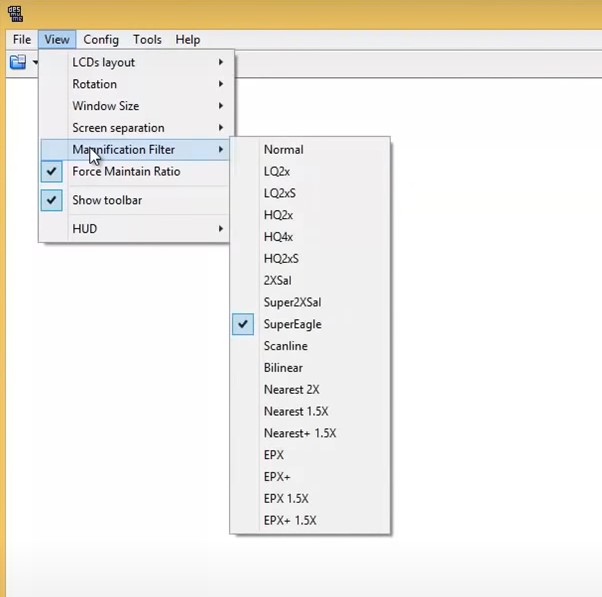Select the Bilinear filter
The width and height of the screenshot is (602, 597).
(x=283, y=368)
